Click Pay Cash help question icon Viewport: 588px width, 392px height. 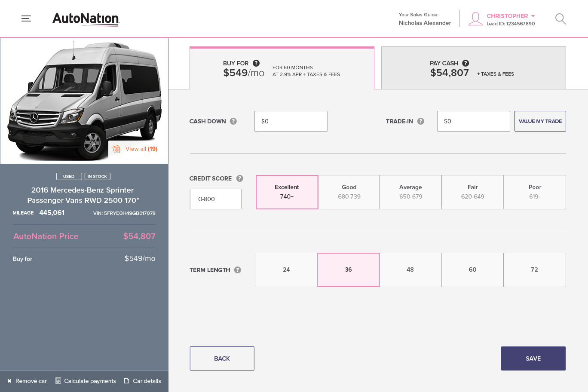coord(465,63)
